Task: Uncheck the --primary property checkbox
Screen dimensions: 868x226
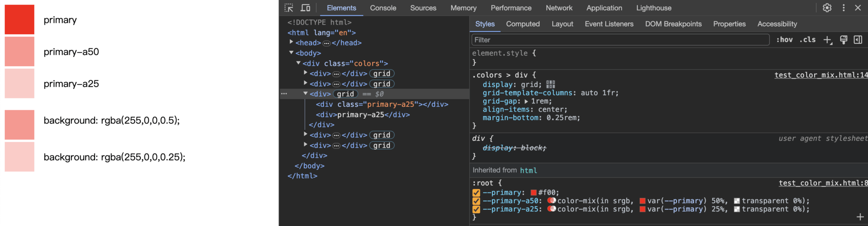Action: click(x=476, y=193)
